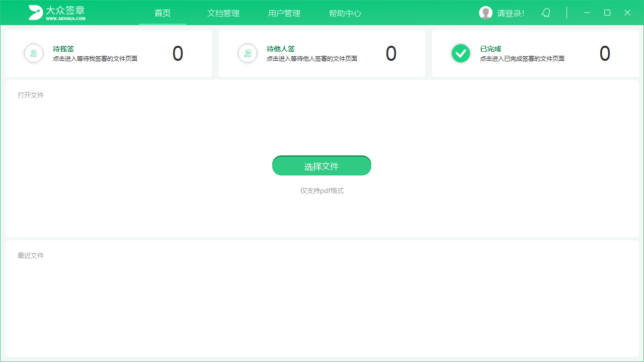
Task: Open the 文档管理 tab
Action: pos(223,13)
